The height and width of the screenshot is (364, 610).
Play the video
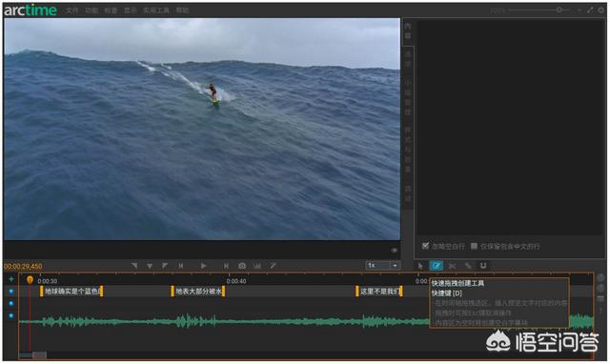click(203, 266)
